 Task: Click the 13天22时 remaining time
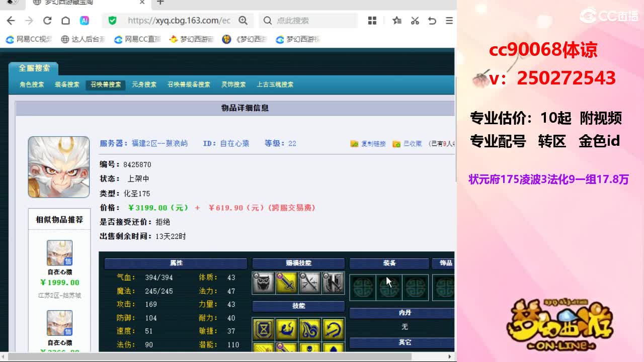(171, 236)
